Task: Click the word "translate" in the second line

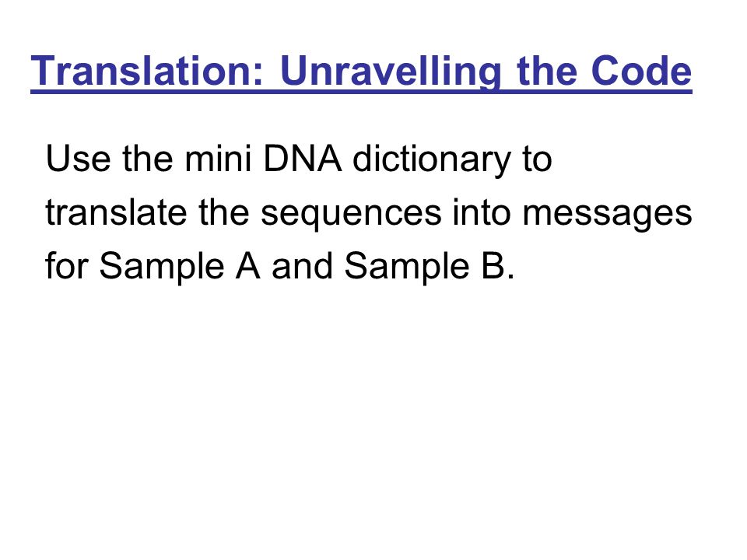Action: pos(116,212)
